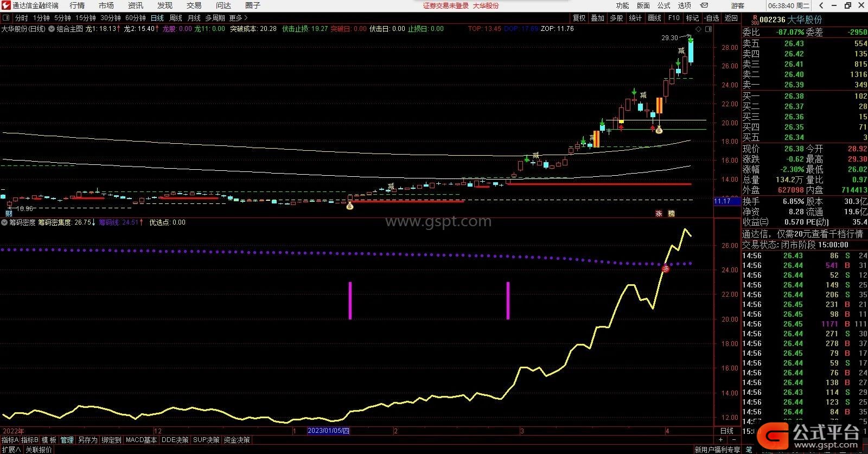Apply the 资金决策 indicator template

[x=237, y=440]
